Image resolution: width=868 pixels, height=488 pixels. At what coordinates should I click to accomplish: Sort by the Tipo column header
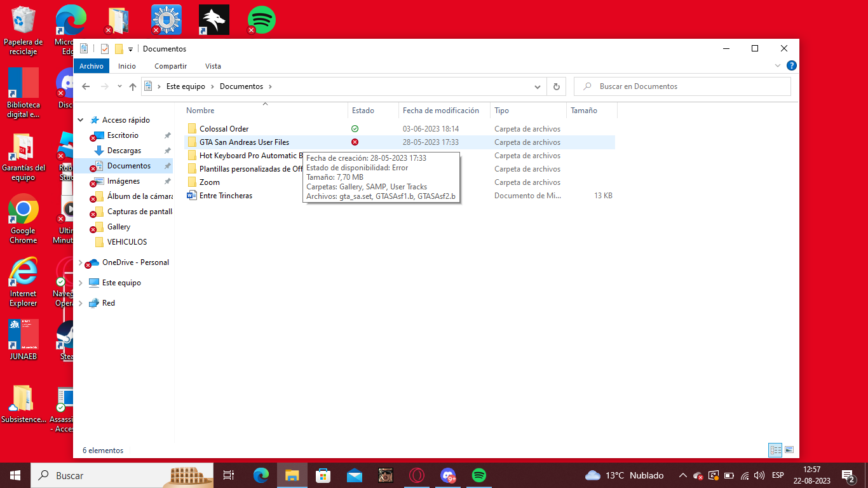point(502,111)
